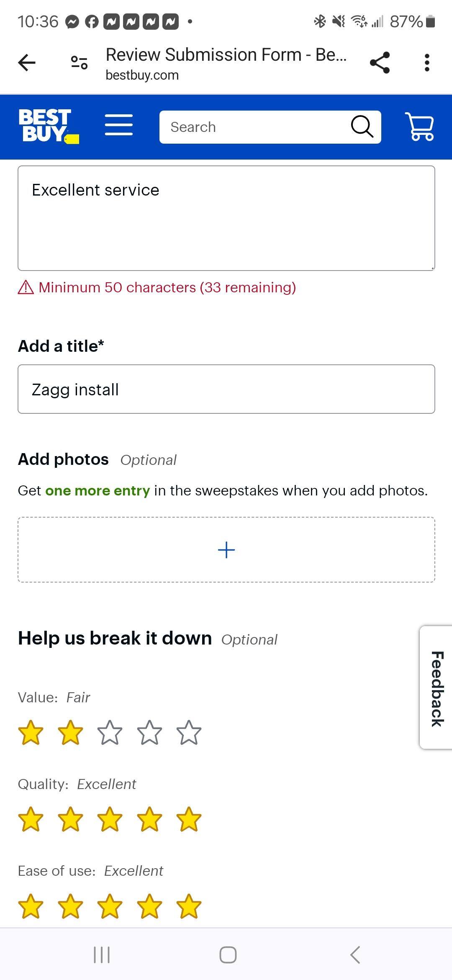Click the recent apps navigation button
Image resolution: width=452 pixels, height=980 pixels.
pos(102,955)
